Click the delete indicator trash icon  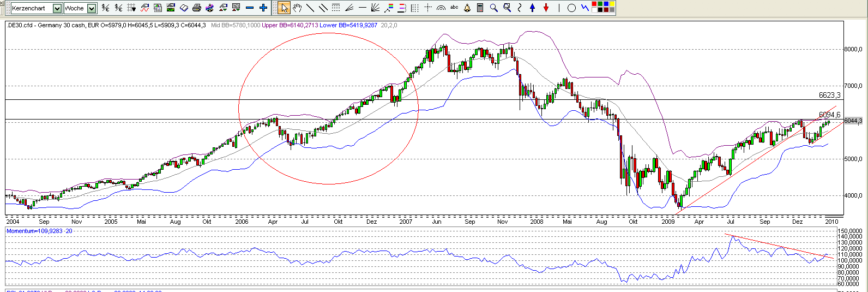coord(158,8)
